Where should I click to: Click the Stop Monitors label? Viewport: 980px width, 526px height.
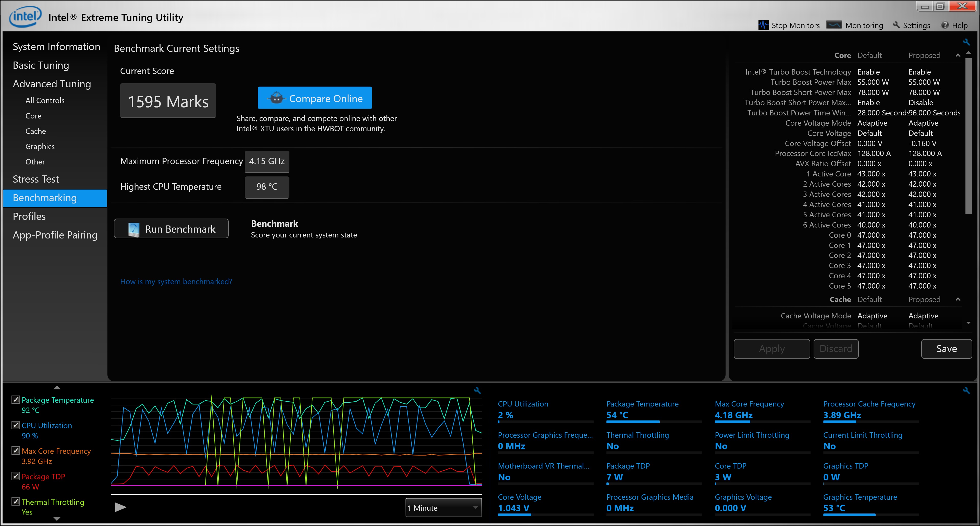pyautogui.click(x=795, y=26)
